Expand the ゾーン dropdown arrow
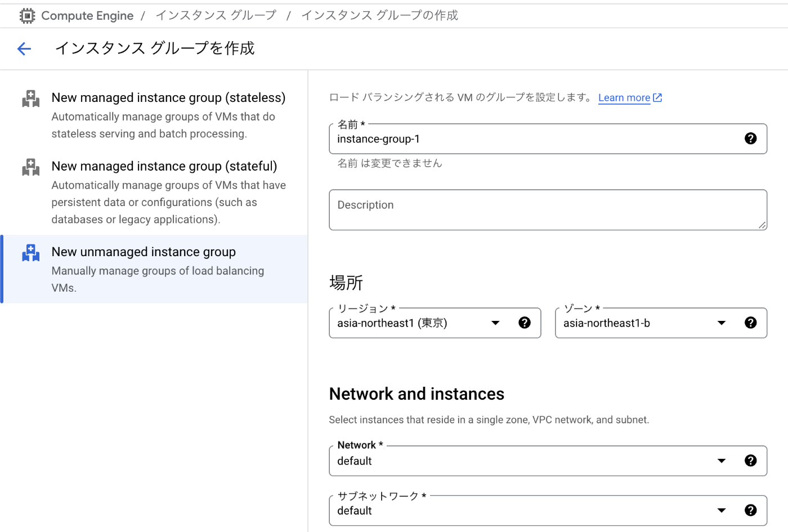Image resolution: width=788 pixels, height=532 pixels. pos(722,323)
